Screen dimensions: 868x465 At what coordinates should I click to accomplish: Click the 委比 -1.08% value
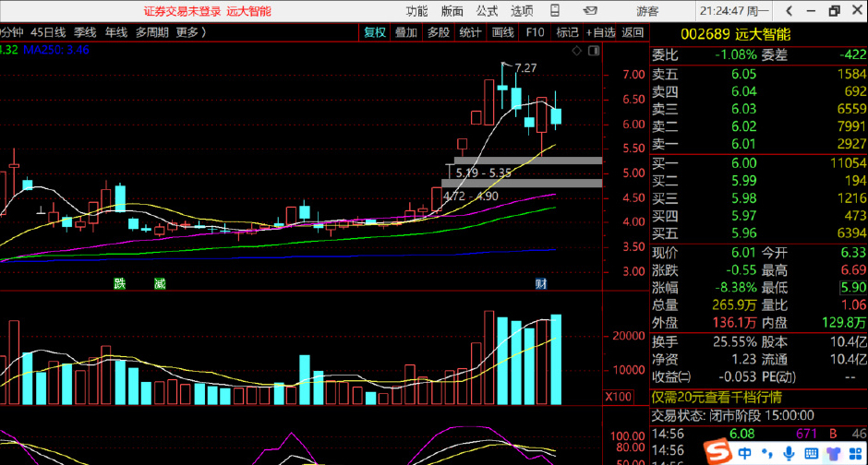pyautogui.click(x=735, y=55)
